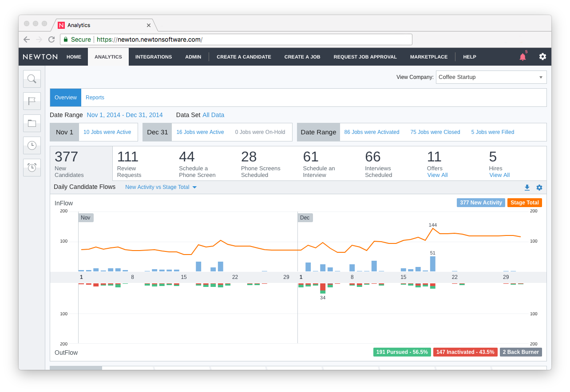Toggle the 377 New Activity legend
This screenshot has width=570, height=392.
(x=481, y=203)
